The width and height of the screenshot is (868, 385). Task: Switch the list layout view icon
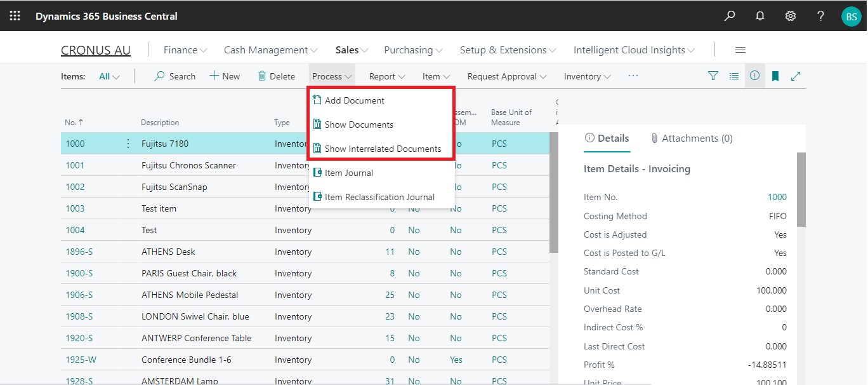[x=734, y=76]
